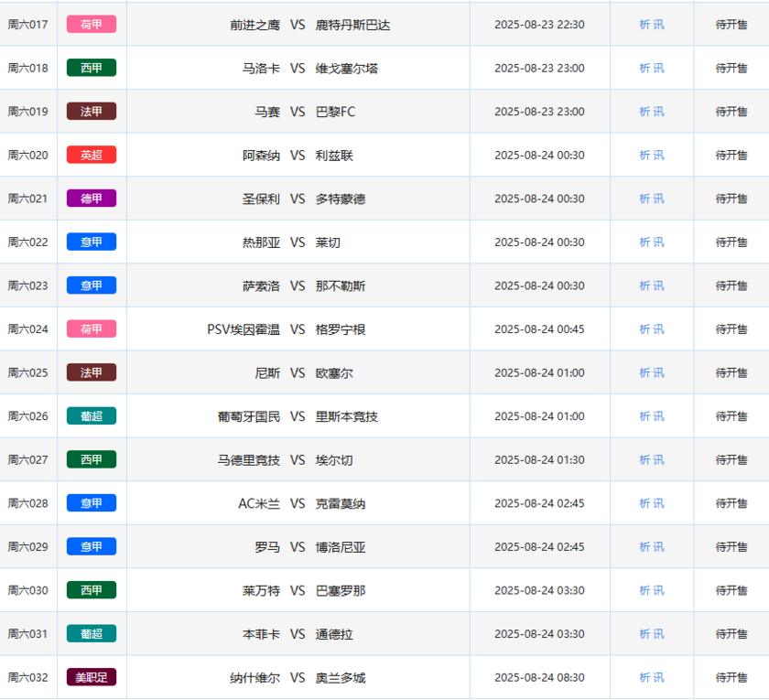Click the 荷甲 league badge in row 周六017
Viewport: 769px width, 700px height.
(92, 25)
